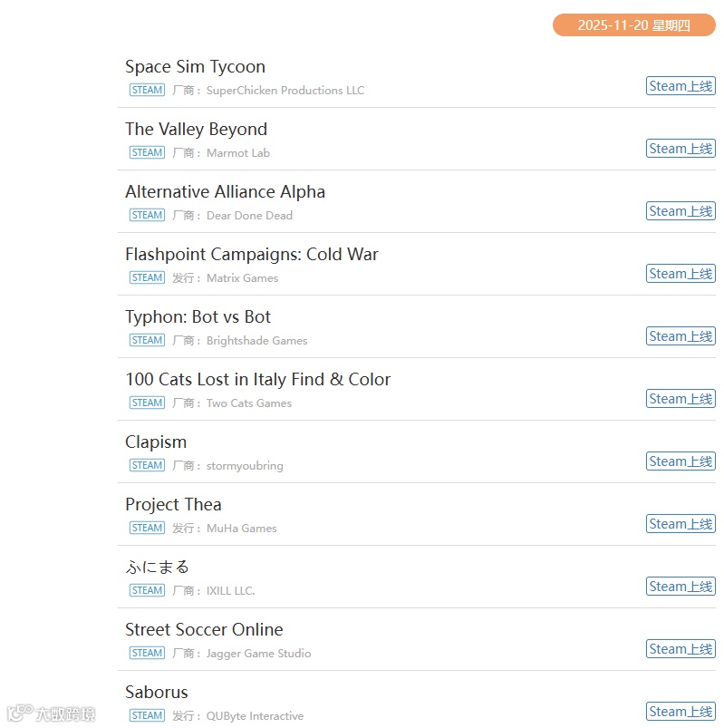Image resolution: width=724 pixels, height=728 pixels.
Task: Select the STEAM tag beneath Clapism
Action: pos(147,465)
